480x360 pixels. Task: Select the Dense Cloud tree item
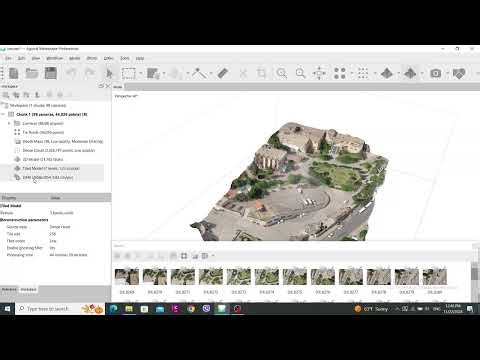tap(58, 150)
